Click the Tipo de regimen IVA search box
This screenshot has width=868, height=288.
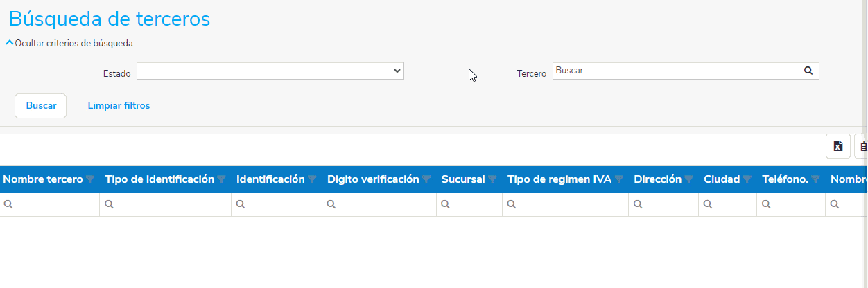point(568,204)
